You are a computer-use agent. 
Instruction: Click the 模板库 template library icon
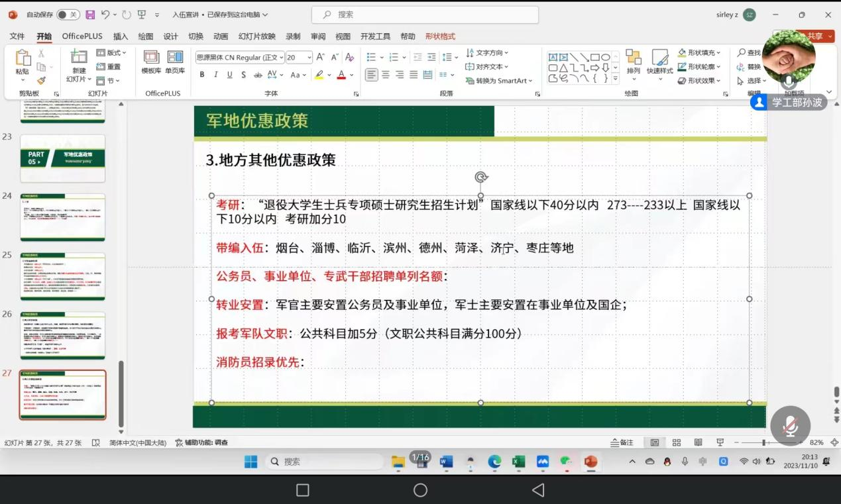151,62
